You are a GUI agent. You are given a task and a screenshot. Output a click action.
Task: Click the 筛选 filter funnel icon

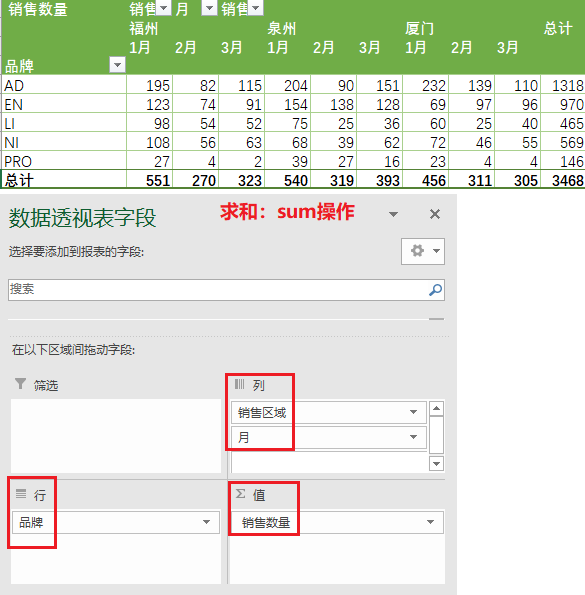click(x=20, y=384)
